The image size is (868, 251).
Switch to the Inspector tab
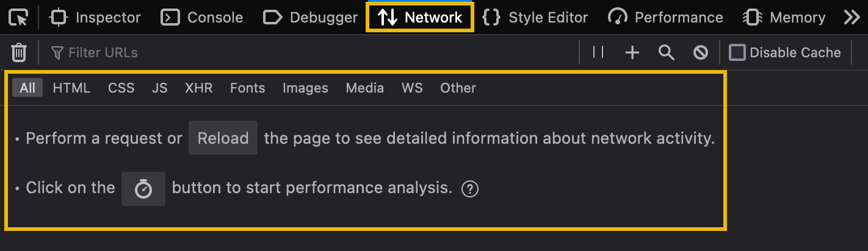95,18
